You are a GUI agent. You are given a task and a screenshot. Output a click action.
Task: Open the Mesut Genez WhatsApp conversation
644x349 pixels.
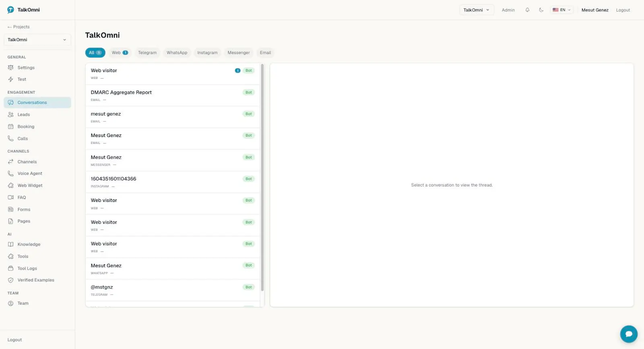click(x=173, y=269)
